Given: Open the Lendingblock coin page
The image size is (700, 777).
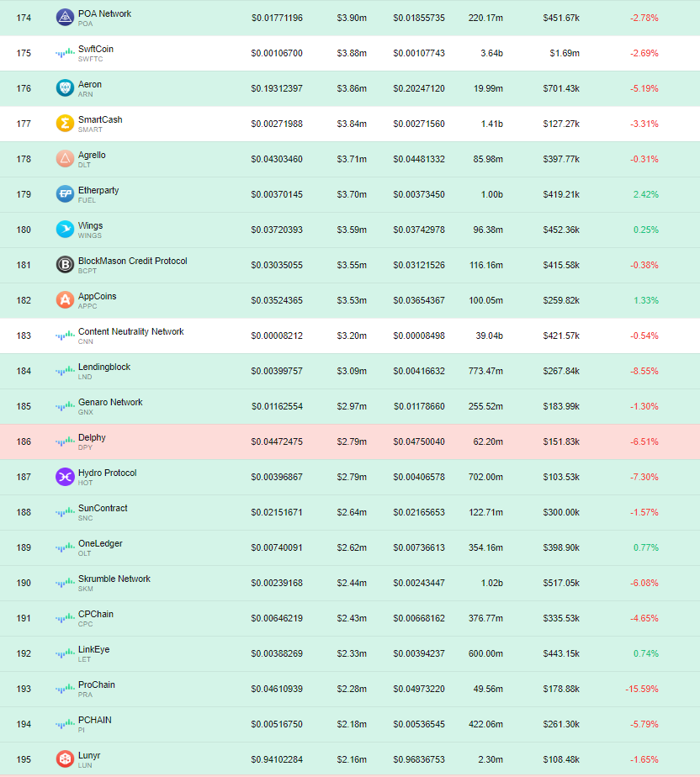Looking at the screenshot, I should point(104,367).
